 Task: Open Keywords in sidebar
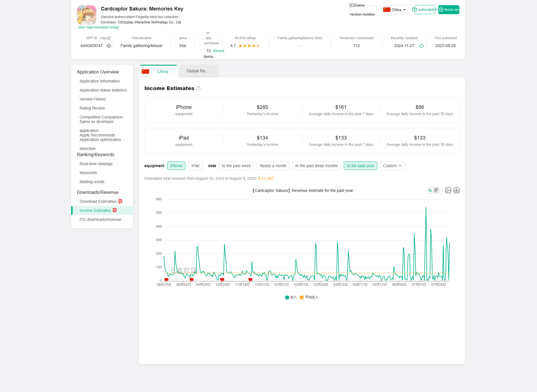click(88, 173)
